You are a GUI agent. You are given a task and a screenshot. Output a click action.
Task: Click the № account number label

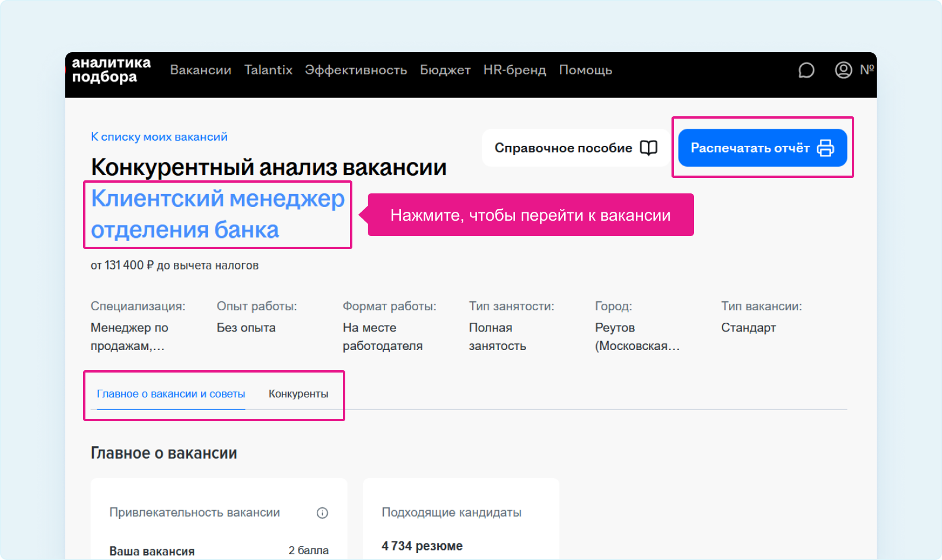pos(867,70)
